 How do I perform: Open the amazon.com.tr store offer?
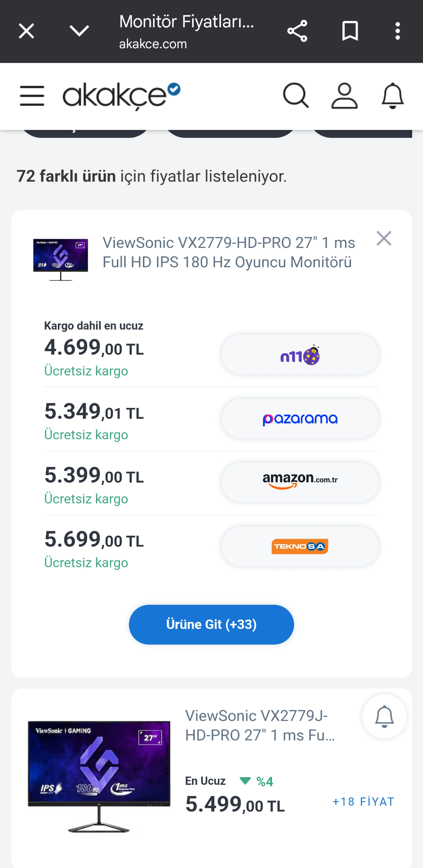tap(300, 482)
